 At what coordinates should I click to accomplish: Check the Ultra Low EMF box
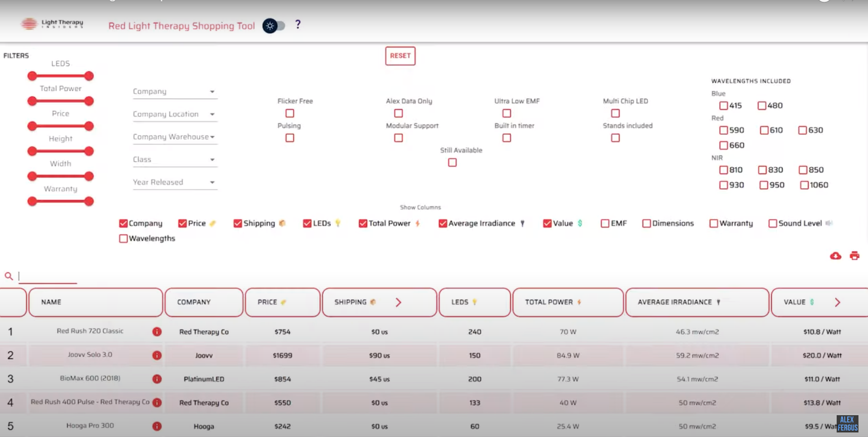tap(507, 113)
